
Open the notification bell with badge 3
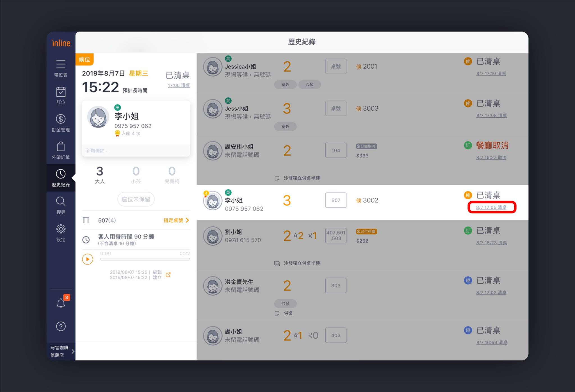click(61, 302)
